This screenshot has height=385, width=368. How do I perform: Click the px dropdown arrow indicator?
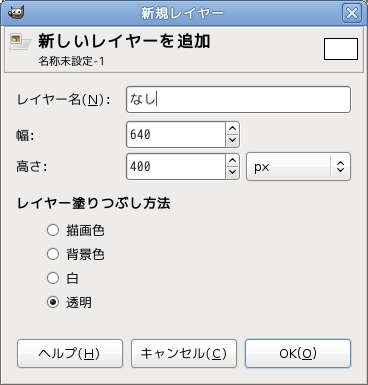[340, 166]
